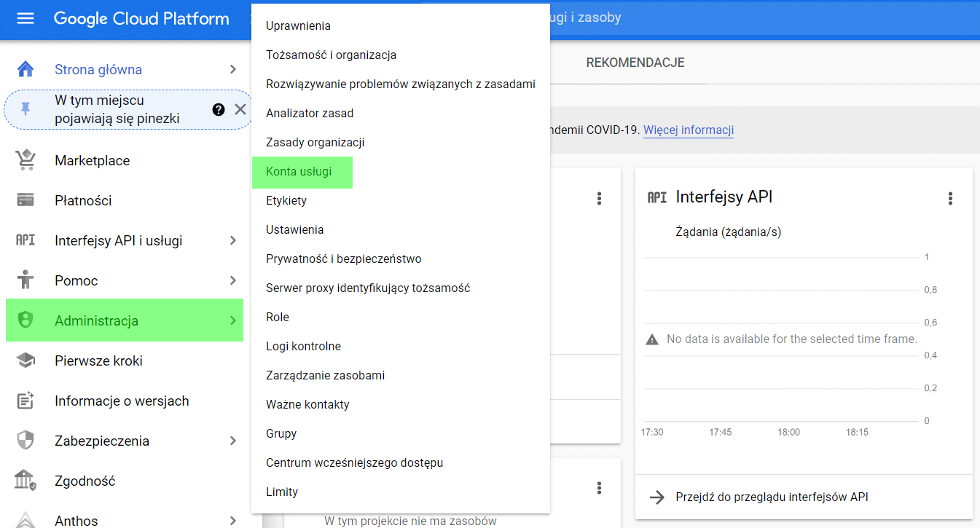
Task: Click the API icon beside Interfejsy API i usługi
Action: pos(26,240)
